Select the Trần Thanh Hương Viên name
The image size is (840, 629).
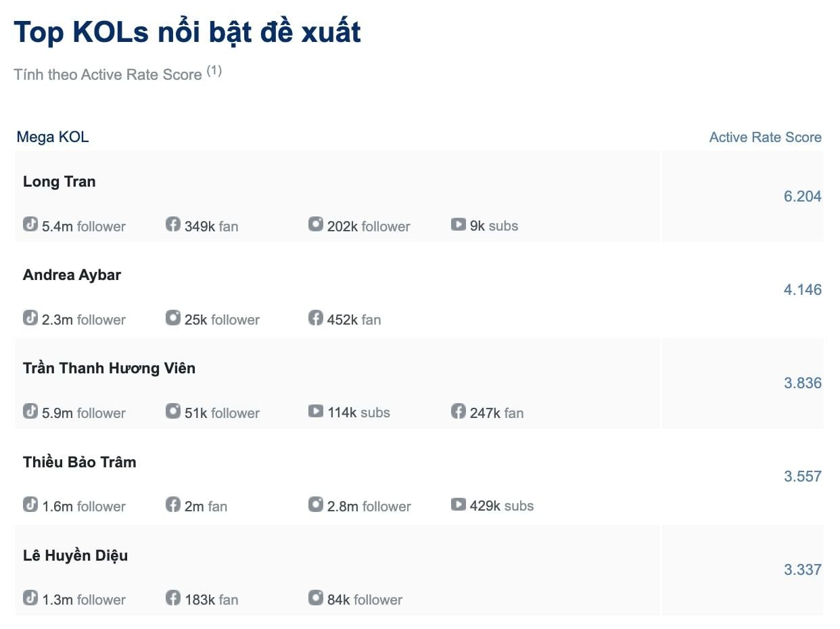pos(109,368)
